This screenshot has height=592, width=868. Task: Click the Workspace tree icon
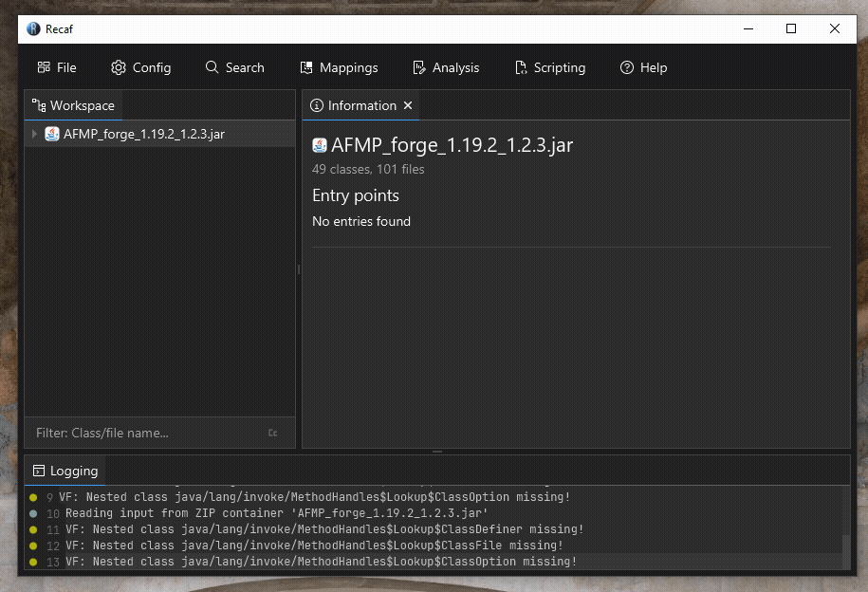(39, 105)
